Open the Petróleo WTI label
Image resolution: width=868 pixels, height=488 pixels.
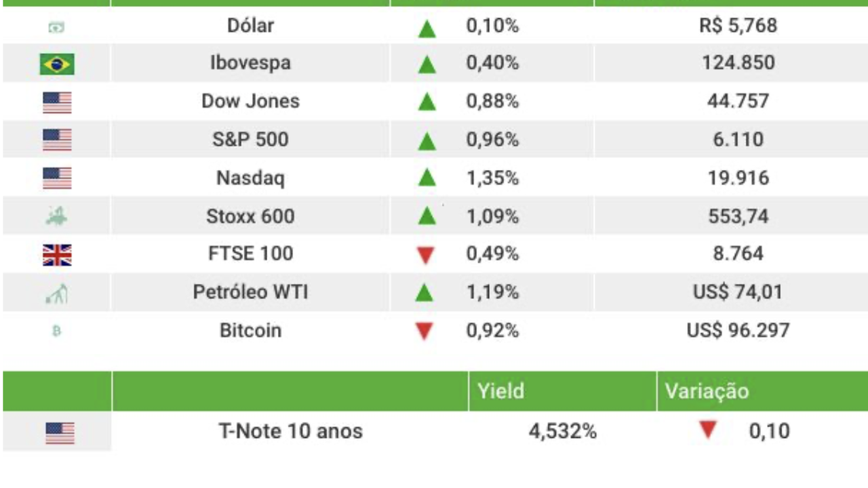point(250,292)
